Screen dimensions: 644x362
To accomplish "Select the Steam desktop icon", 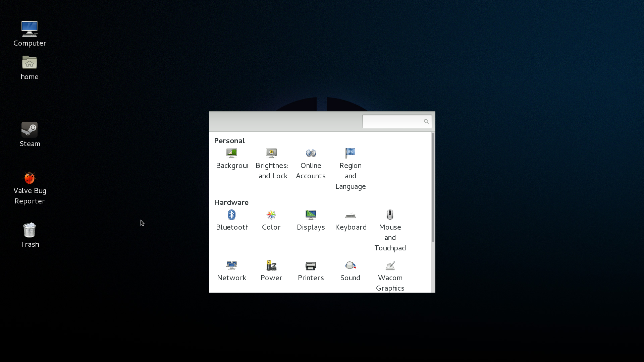I will click(x=30, y=130).
